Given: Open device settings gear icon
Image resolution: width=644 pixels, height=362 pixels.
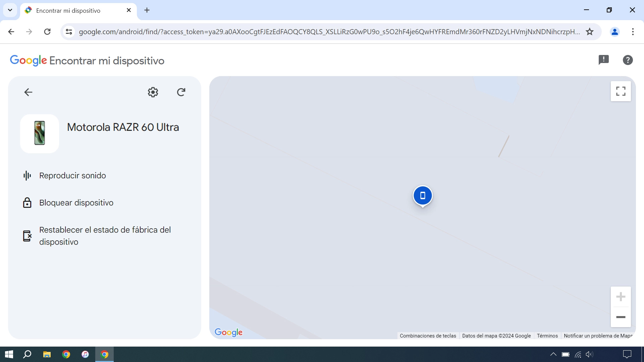Looking at the screenshot, I should 153,92.
